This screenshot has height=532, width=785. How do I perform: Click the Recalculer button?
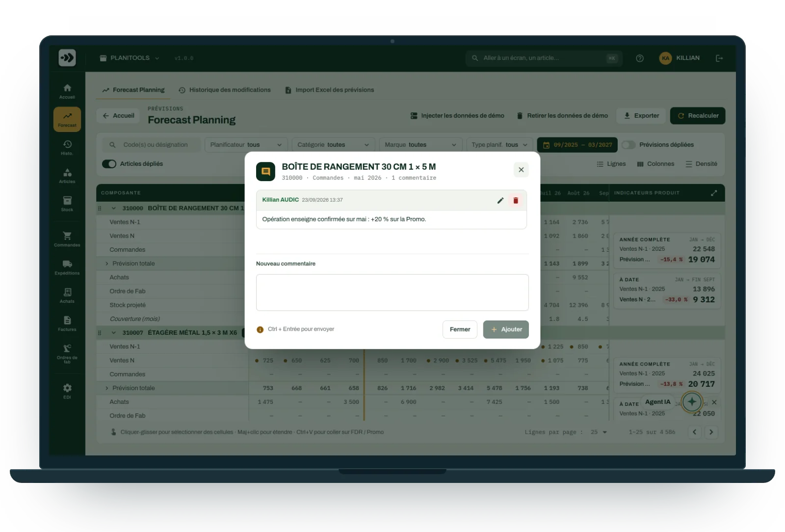click(698, 116)
